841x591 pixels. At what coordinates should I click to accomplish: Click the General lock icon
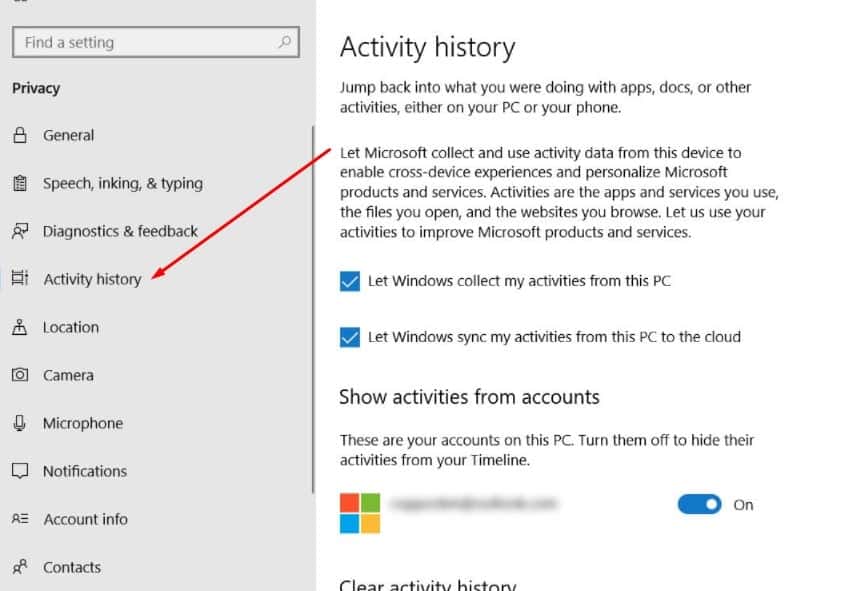(x=20, y=135)
